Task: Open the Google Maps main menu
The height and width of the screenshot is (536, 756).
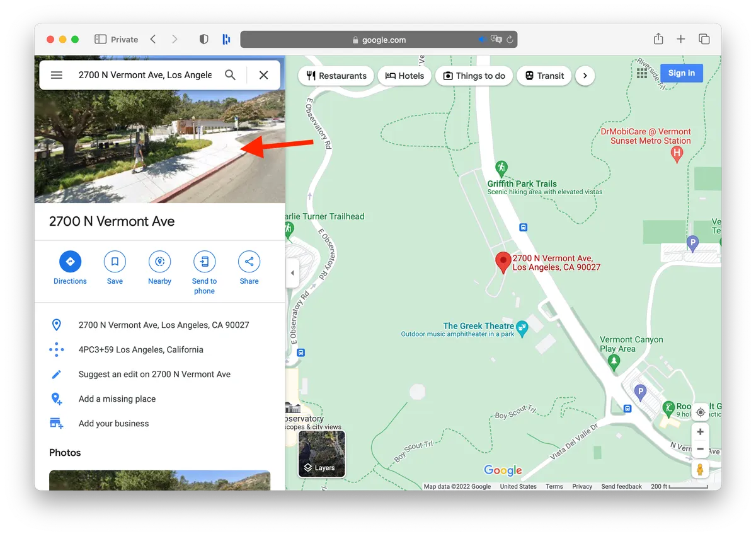Action: click(56, 74)
